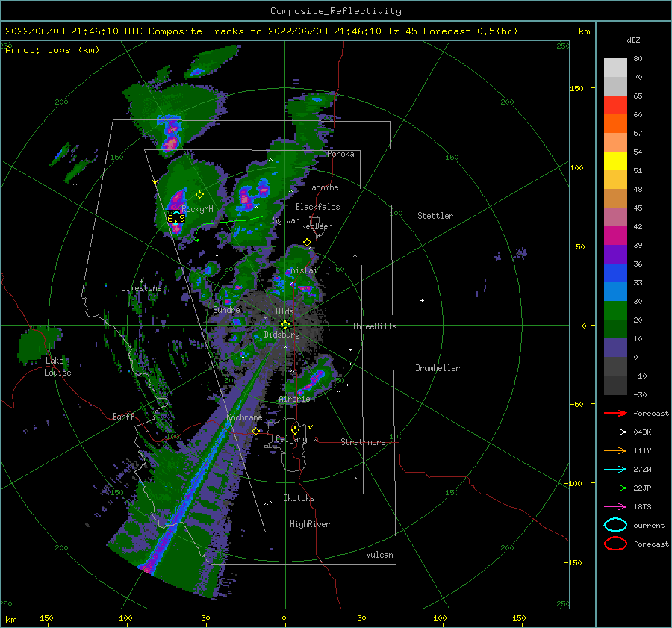This screenshot has height=628, width=672.
Task: Click the RockyMH label
Action: click(x=197, y=209)
